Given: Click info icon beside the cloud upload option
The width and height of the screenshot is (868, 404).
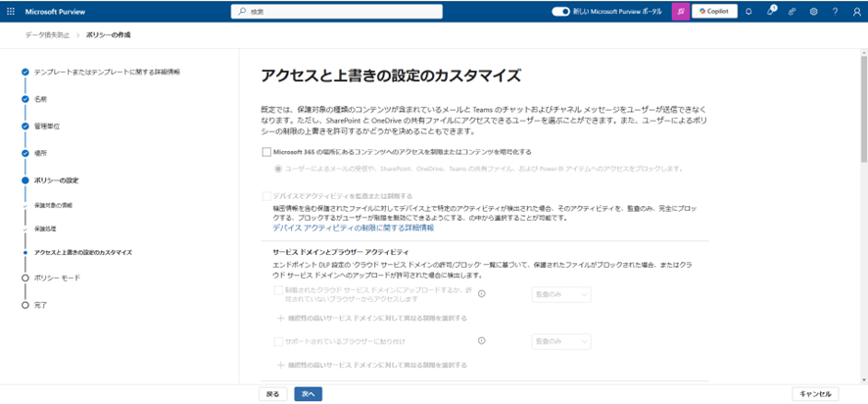Looking at the screenshot, I should (x=482, y=293).
